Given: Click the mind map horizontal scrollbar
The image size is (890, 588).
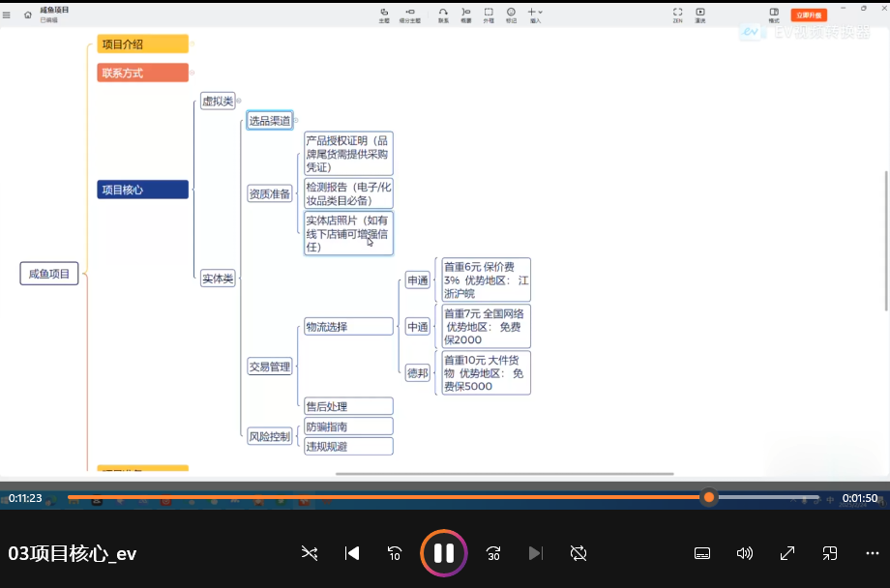Looking at the screenshot, I should 505,473.
